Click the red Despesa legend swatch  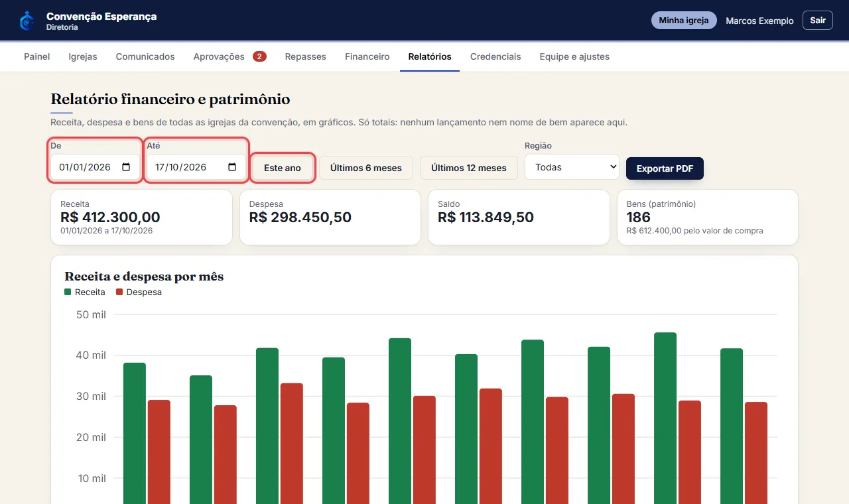click(119, 292)
